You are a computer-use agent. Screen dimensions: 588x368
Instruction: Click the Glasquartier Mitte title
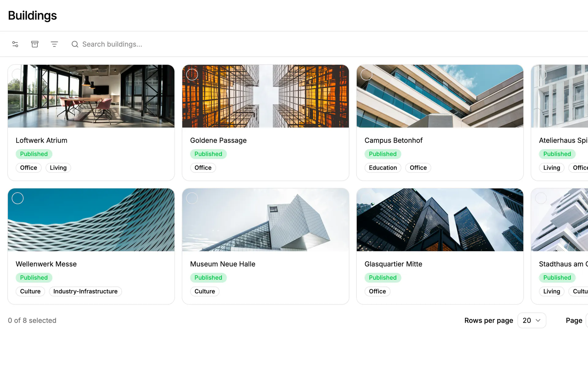393,264
